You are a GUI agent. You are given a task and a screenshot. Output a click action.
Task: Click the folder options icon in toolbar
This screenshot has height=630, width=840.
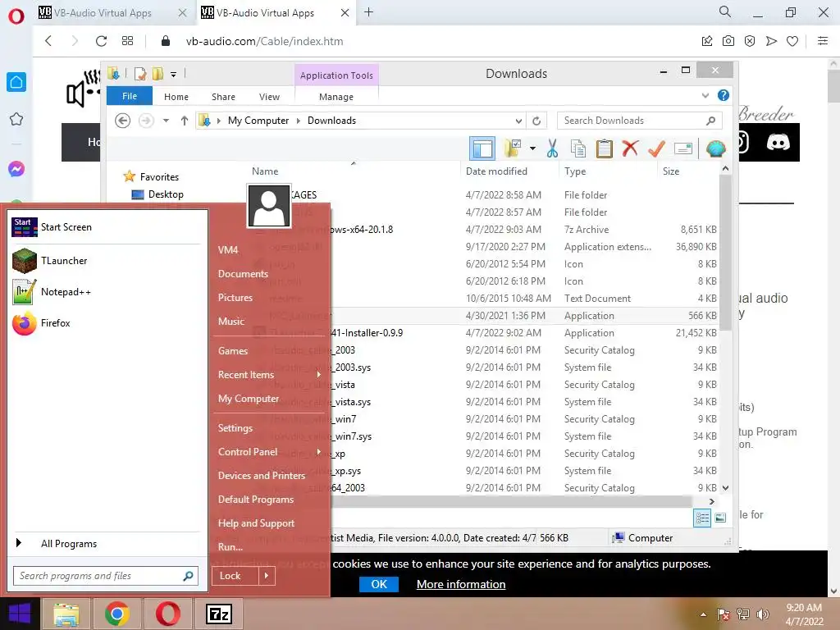tap(513, 148)
